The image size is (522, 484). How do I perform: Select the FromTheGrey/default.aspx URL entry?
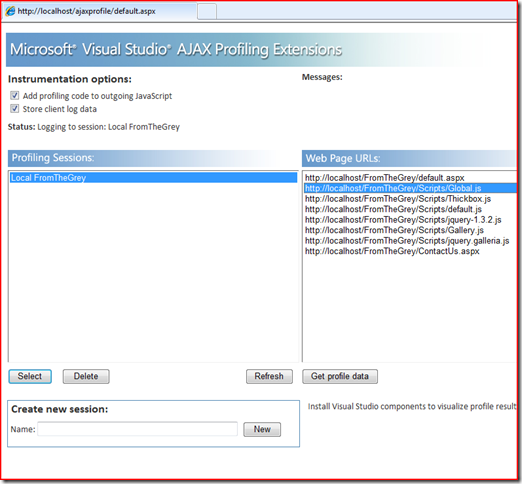[410, 178]
